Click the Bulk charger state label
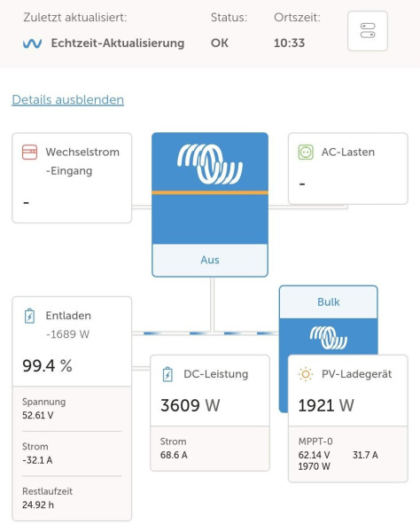420x532 pixels. (x=328, y=302)
